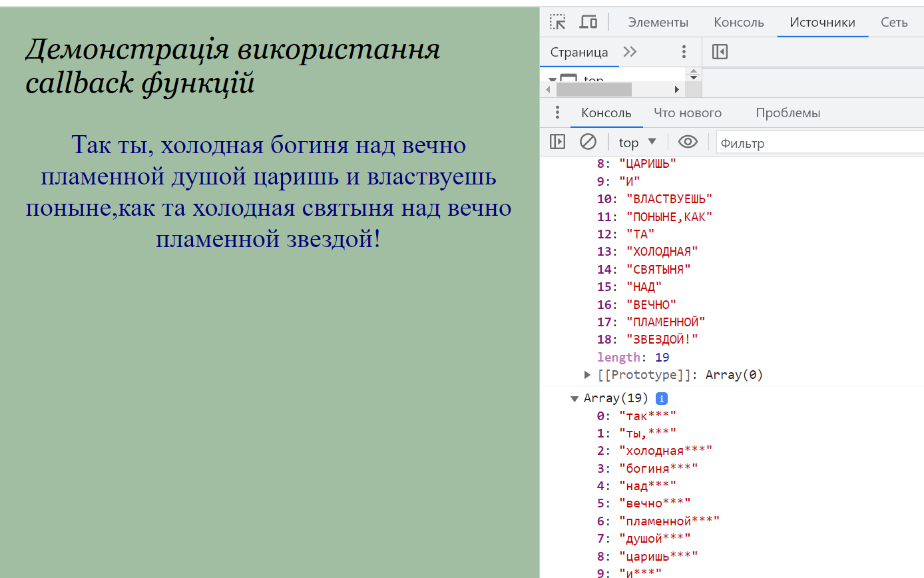Viewport: 924px width, 578px height.
Task: Click the blue info badge next to Array(19)
Action: click(x=661, y=398)
